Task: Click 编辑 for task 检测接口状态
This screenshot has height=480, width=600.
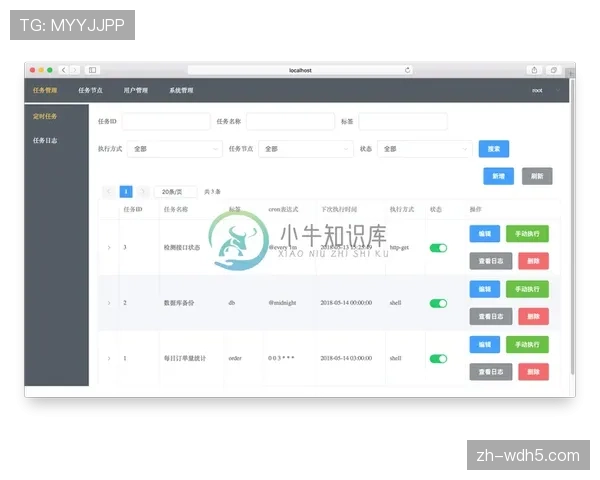Action: (x=484, y=234)
